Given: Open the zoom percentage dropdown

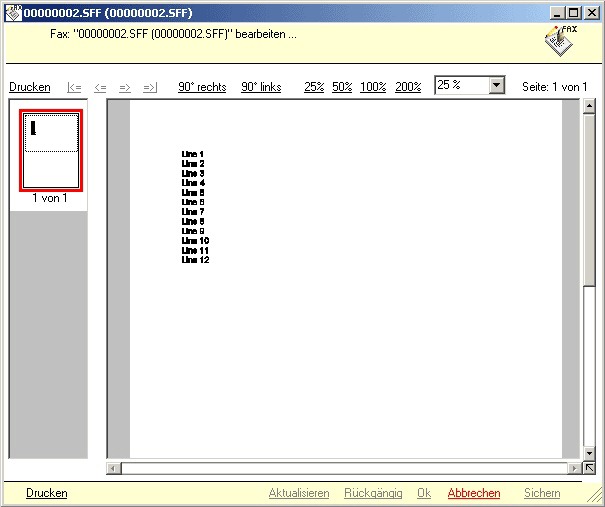Looking at the screenshot, I should (x=497, y=86).
